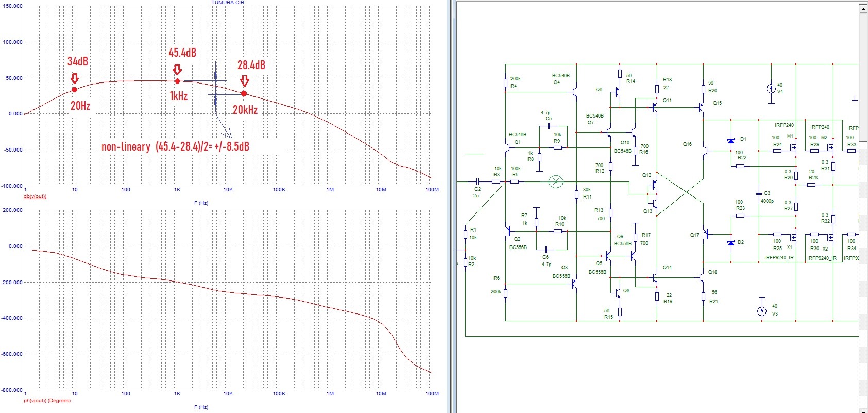The height and width of the screenshot is (413, 868).
Task: Click schematic scrollbar up arrow
Action: (x=863, y=9)
